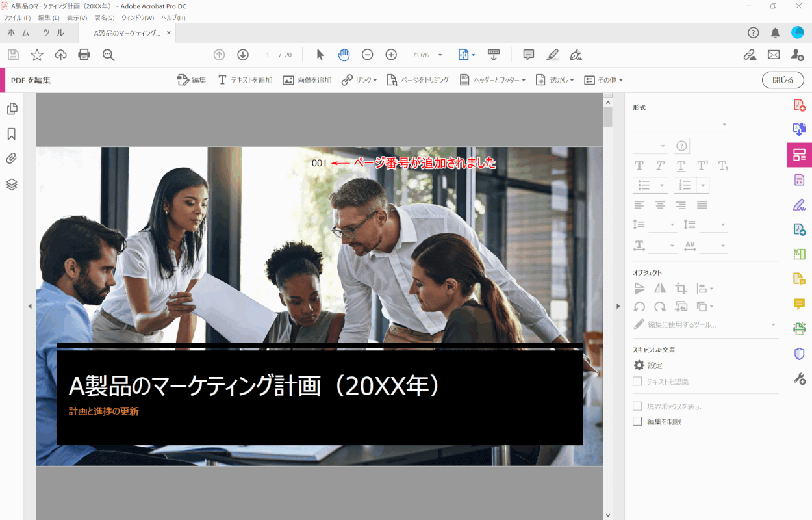
Task: Click the add comment note icon
Action: (x=529, y=55)
